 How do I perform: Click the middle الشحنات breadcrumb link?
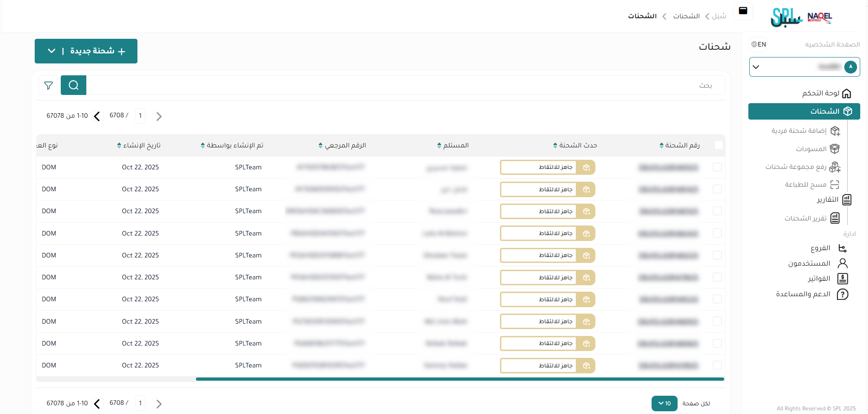tap(686, 16)
